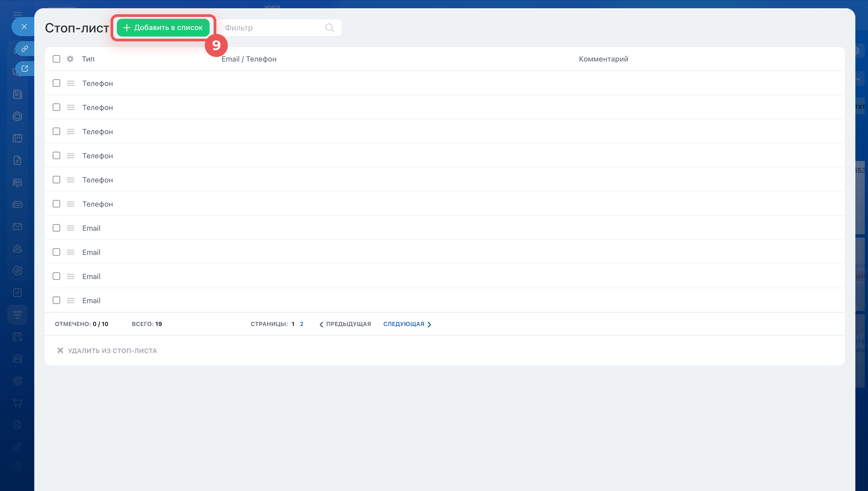
Task: Click the Предыдущая pagination link
Action: coord(345,324)
